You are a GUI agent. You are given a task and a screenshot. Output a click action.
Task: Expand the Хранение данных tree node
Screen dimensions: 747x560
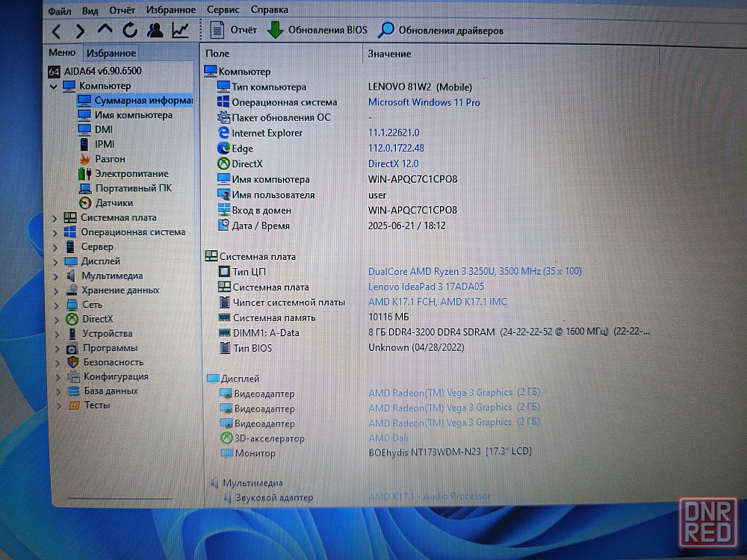click(56, 291)
